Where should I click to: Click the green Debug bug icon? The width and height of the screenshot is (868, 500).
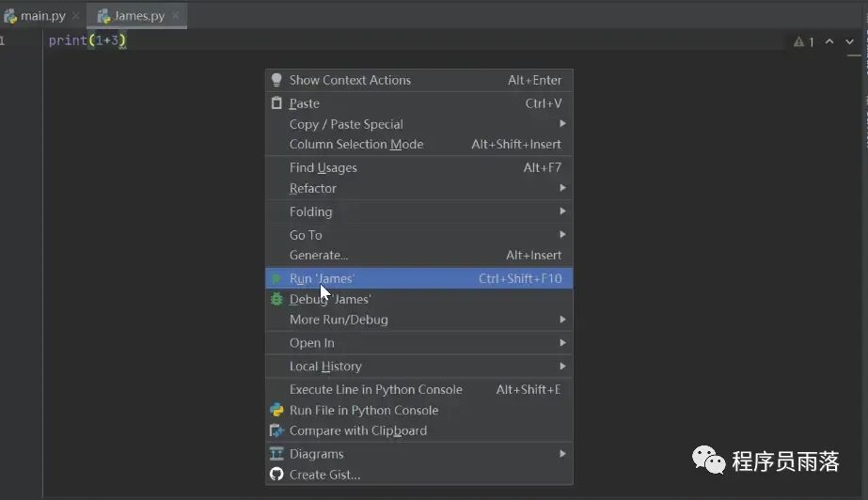(x=276, y=299)
